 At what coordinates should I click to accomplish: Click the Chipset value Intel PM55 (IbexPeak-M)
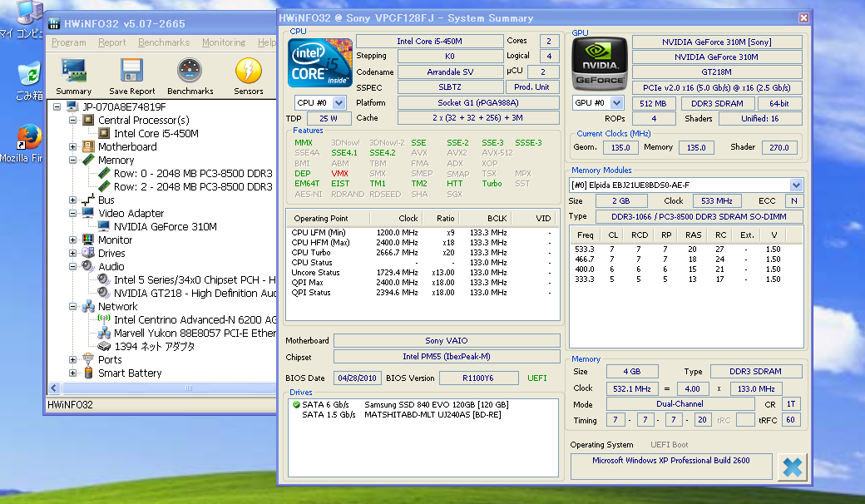(447, 357)
